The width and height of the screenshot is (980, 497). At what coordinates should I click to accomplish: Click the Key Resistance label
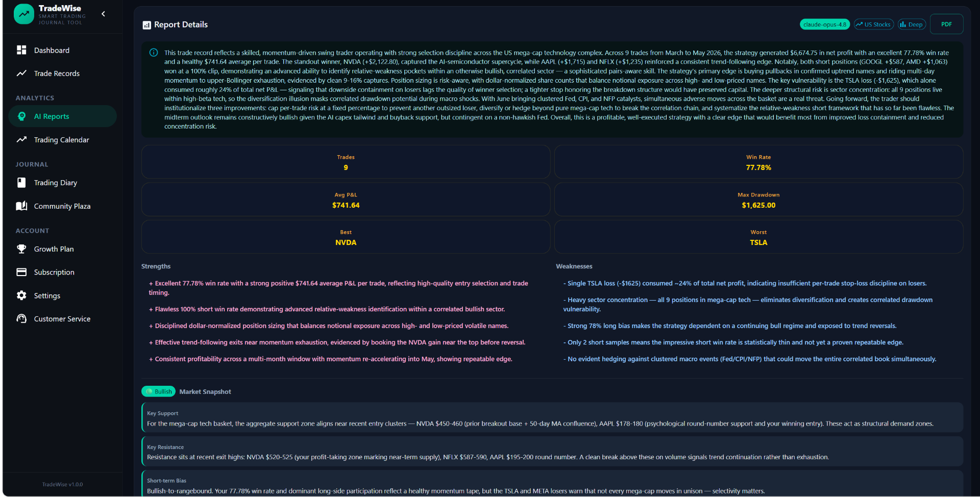pyautogui.click(x=165, y=447)
